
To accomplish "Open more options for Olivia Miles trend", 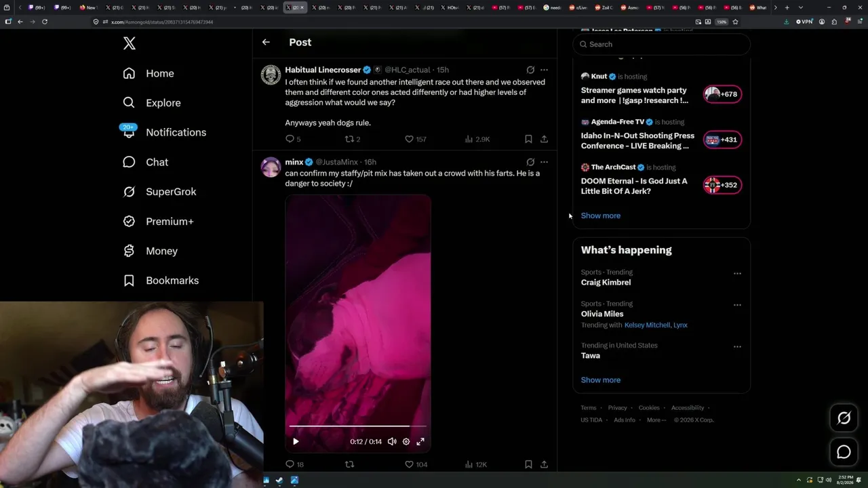I will coord(737,305).
